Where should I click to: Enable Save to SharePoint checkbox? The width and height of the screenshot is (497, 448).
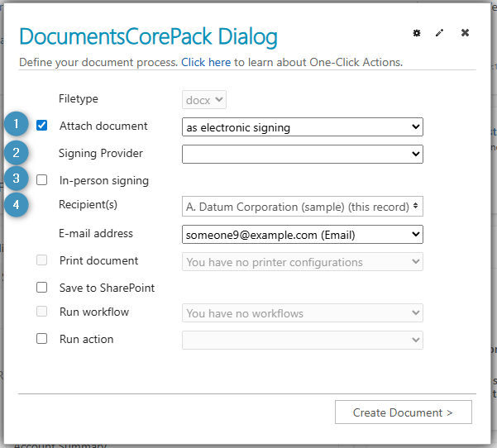[42, 288]
